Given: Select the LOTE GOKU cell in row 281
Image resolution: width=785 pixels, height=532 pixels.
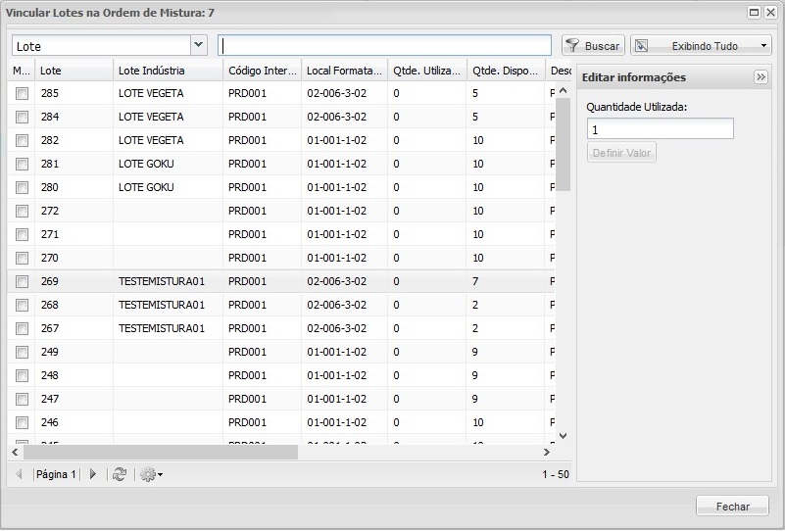Looking at the screenshot, I should [146, 164].
